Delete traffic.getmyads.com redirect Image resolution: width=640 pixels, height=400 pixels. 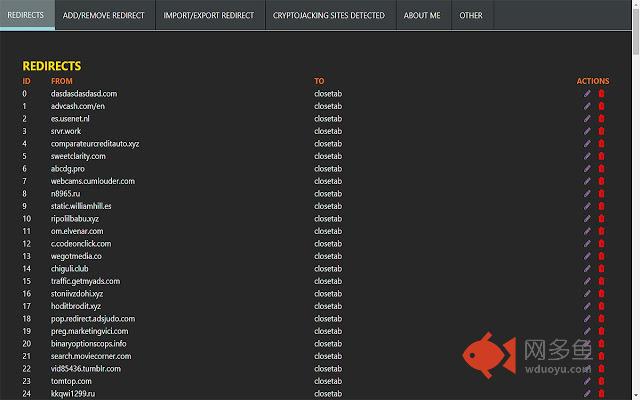[x=601, y=281]
